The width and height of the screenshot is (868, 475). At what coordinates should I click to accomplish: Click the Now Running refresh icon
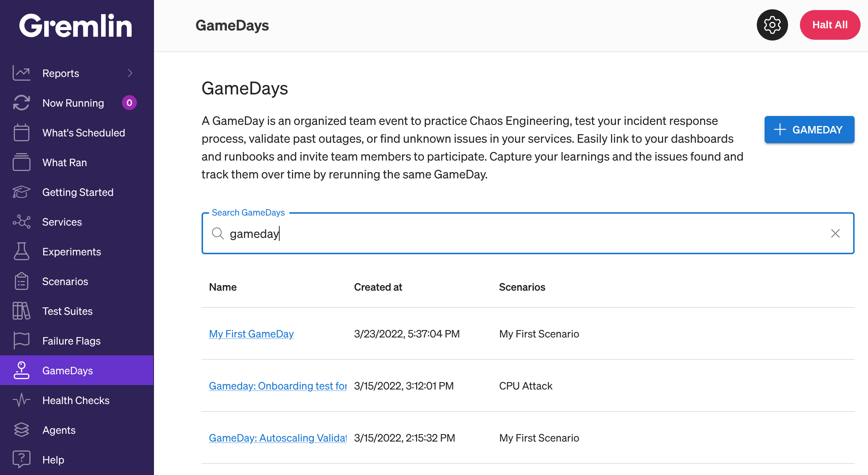click(x=22, y=103)
